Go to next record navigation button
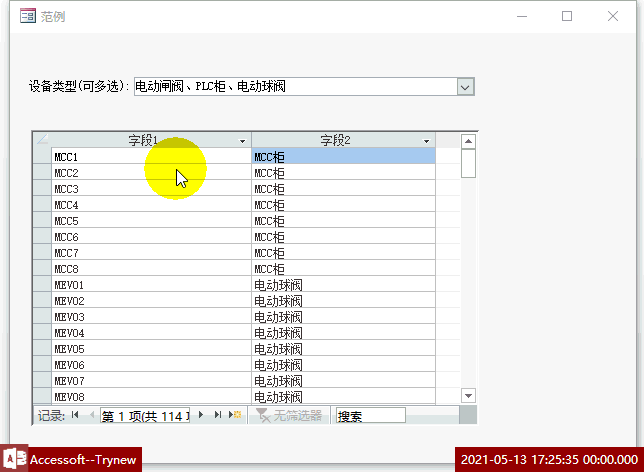The width and height of the screenshot is (644, 472). [x=201, y=415]
